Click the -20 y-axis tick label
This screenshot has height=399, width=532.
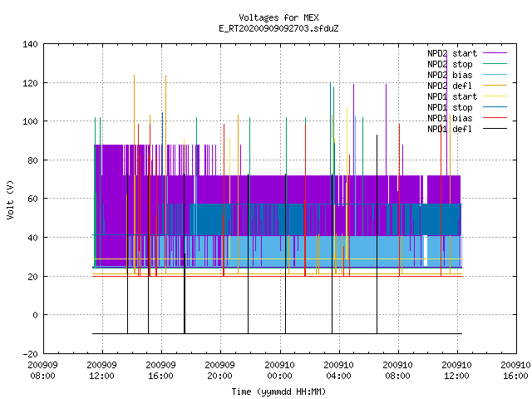[x=30, y=354]
